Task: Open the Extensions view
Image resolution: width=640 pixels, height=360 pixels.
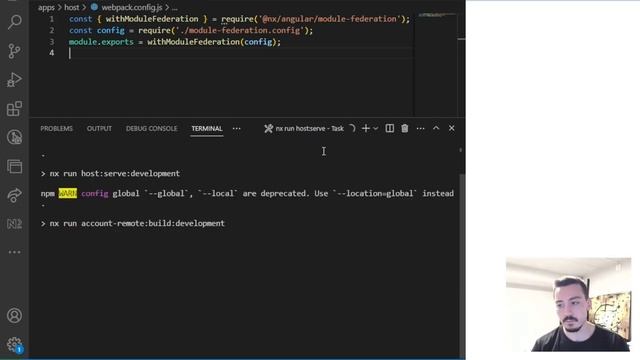Action: [x=14, y=109]
